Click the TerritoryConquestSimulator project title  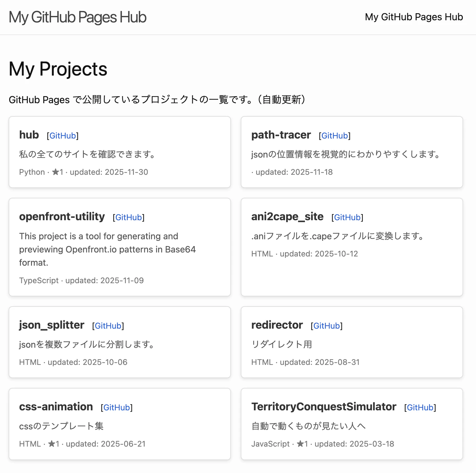(324, 407)
